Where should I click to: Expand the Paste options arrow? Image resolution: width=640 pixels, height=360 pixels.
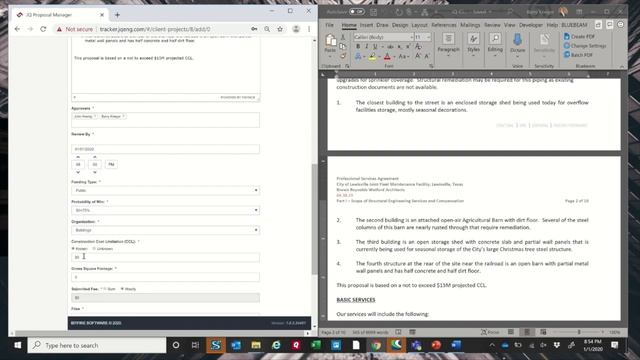click(330, 57)
